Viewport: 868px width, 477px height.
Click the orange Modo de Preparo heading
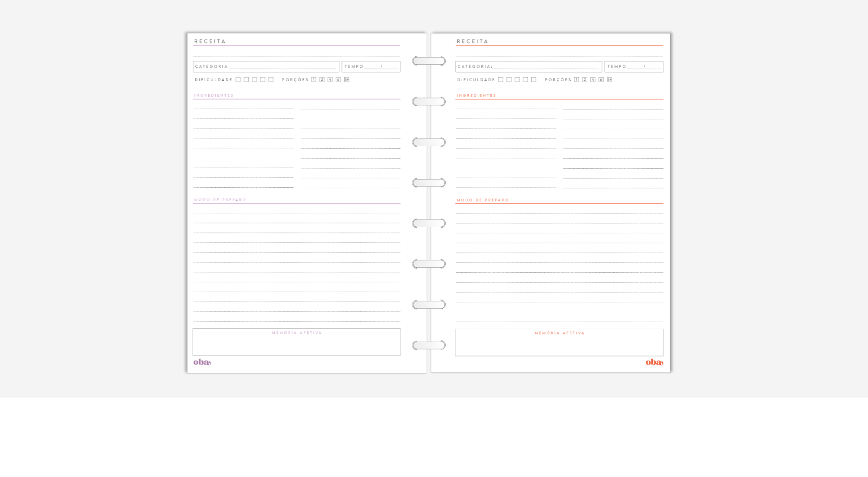coord(483,200)
